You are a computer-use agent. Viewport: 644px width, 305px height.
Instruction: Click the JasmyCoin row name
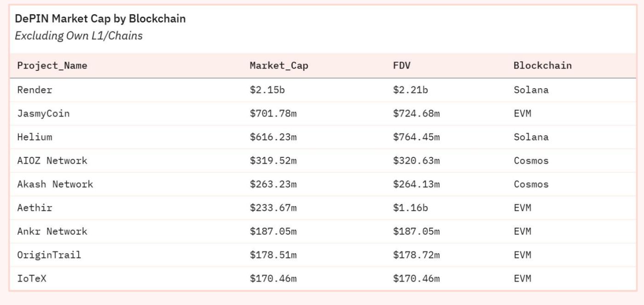pos(43,114)
